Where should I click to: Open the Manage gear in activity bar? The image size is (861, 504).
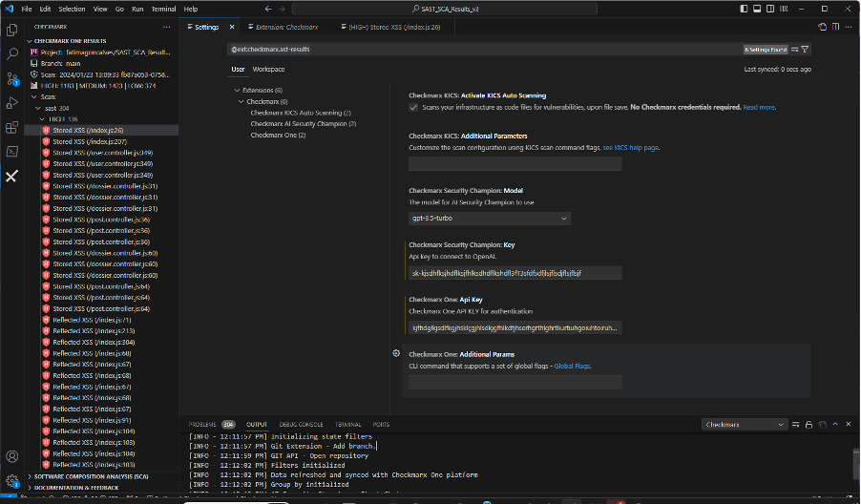tap(12, 481)
